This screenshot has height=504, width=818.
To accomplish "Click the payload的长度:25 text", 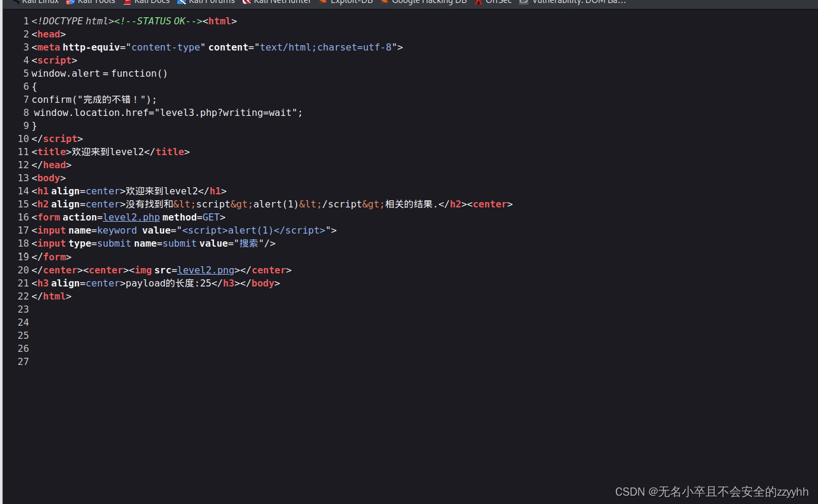I will (169, 283).
